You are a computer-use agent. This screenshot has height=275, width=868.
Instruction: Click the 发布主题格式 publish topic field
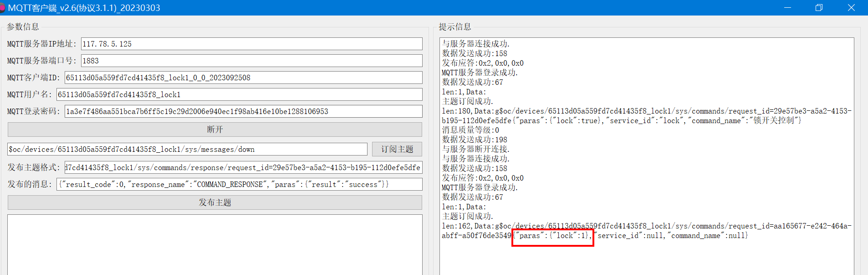coord(243,167)
